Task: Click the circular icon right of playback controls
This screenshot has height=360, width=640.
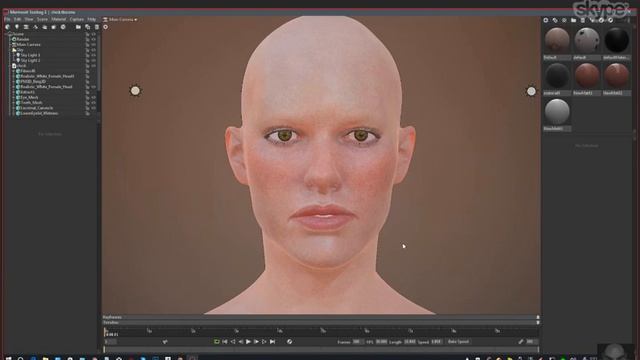Action: click(289, 342)
